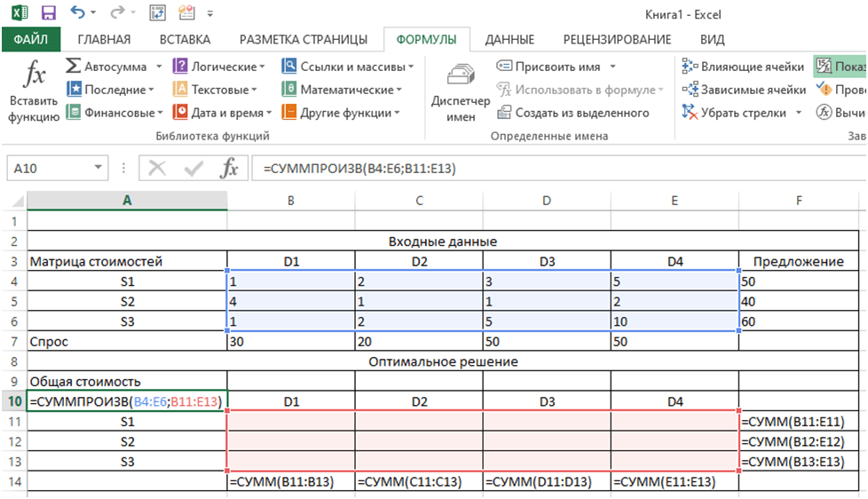Image resolution: width=868 pixels, height=499 pixels.
Task: Click the Redo arrow icon
Action: 116,12
